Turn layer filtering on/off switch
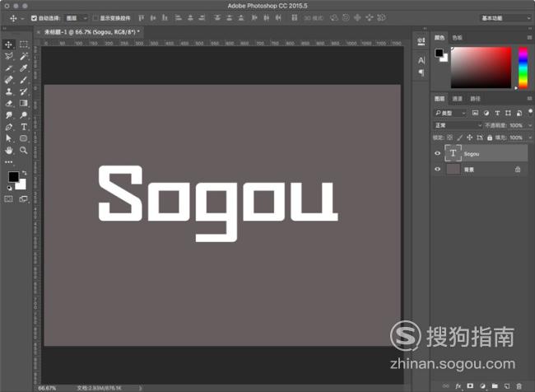Viewport: 535px width, 392px height. coord(530,112)
